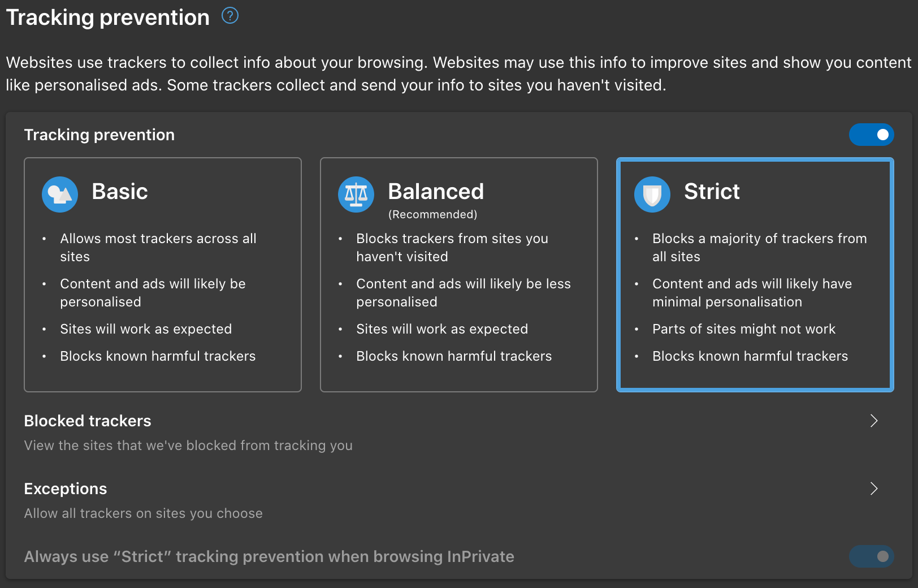Viewport: 918px width, 588px height.
Task: Open Exceptions to allow trackers
Action: [66, 489]
